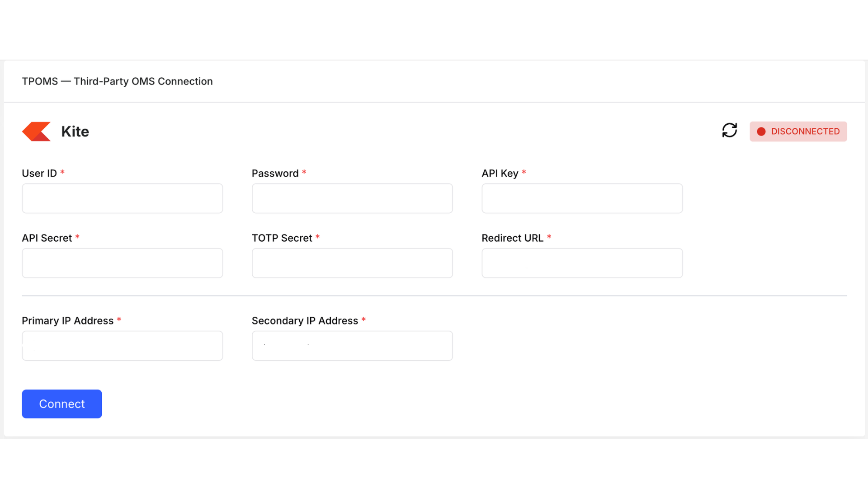
Task: Click the 'TOTP Secret' label
Action: tap(282, 238)
